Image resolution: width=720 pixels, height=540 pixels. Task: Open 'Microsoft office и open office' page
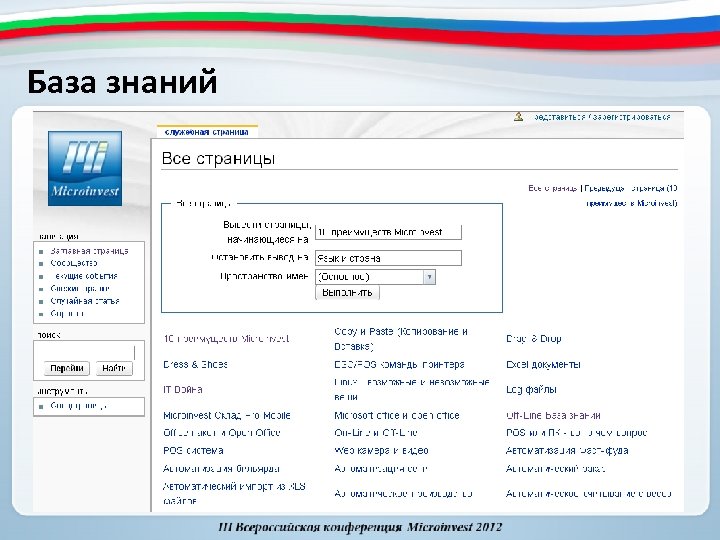point(397,416)
